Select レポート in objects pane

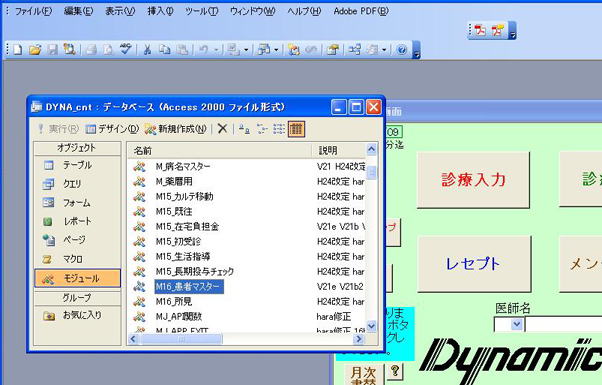77,221
